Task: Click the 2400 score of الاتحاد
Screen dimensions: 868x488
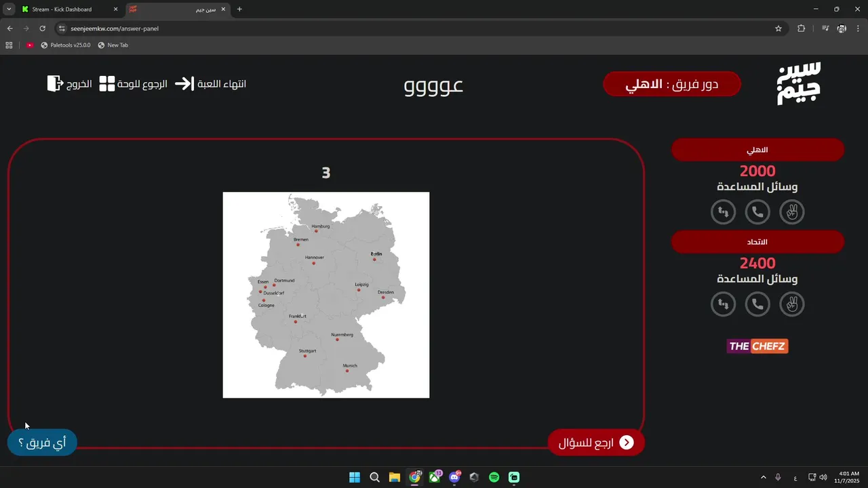Action: (757, 264)
